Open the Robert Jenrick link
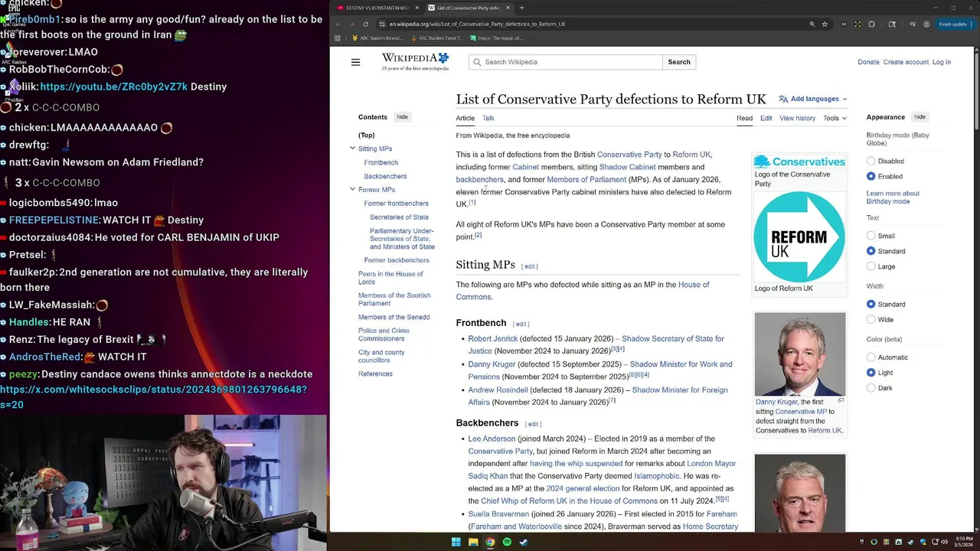980x551 pixels. 493,338
